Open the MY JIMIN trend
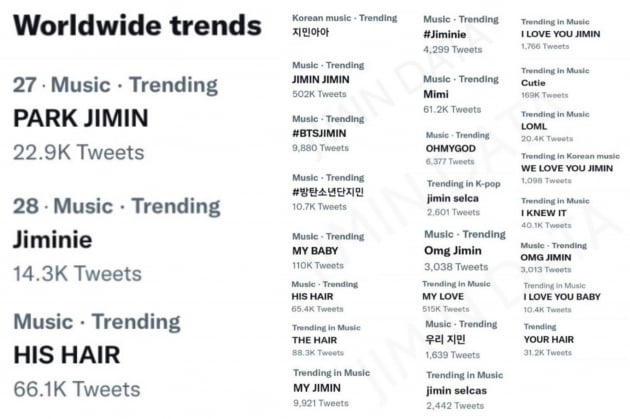The height and width of the screenshot is (419, 630). coord(317,388)
